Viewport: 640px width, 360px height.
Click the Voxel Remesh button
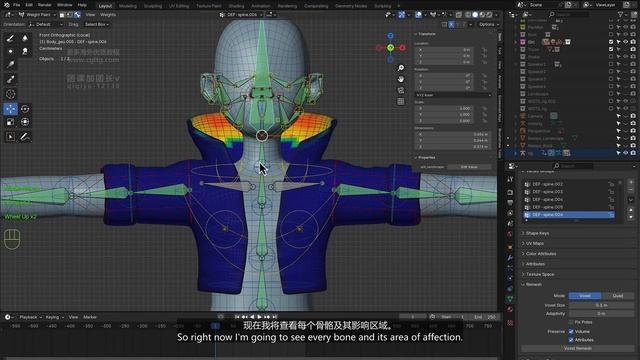pos(578,349)
